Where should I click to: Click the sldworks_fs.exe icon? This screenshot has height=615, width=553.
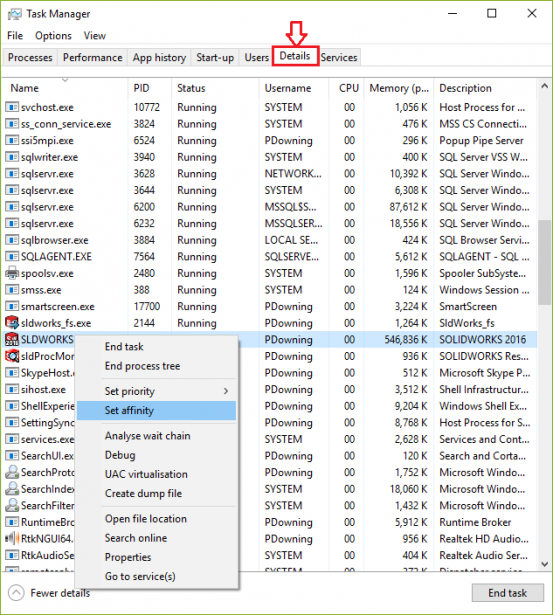coord(12,322)
